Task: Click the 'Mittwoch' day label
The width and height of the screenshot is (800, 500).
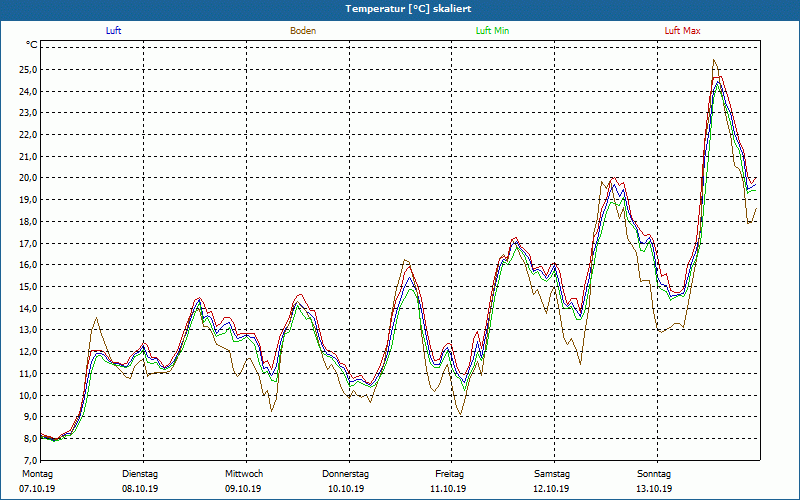Action: (x=244, y=474)
